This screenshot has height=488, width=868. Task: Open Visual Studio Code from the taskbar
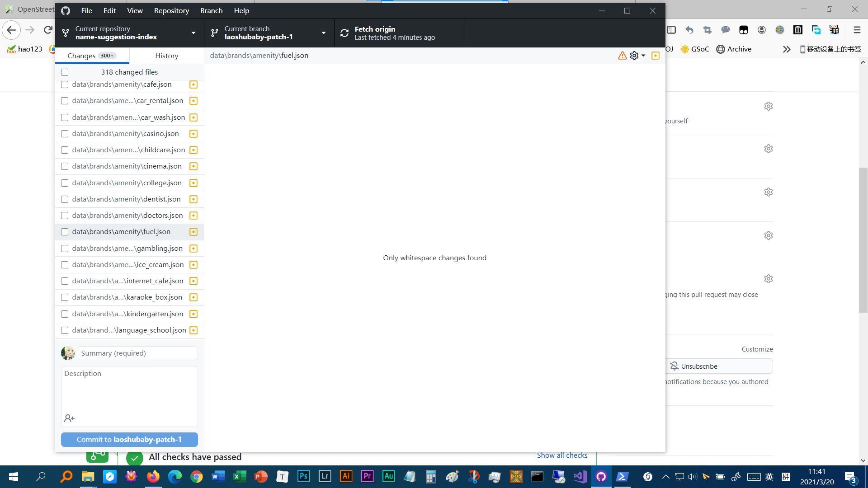(x=580, y=476)
